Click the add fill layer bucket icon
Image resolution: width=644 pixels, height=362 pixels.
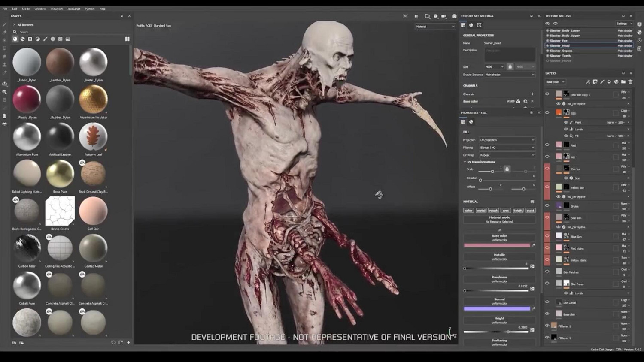coord(609,82)
